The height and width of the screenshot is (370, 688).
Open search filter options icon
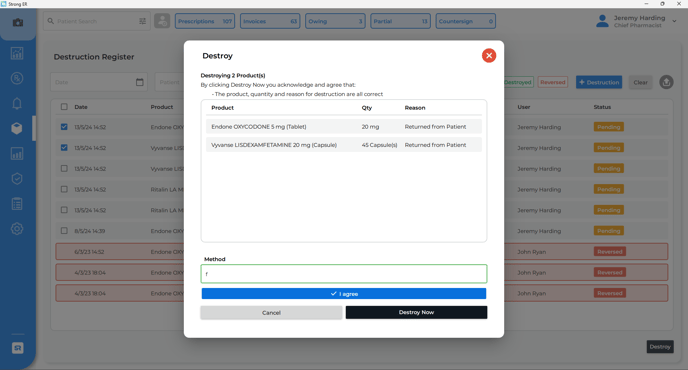[143, 21]
